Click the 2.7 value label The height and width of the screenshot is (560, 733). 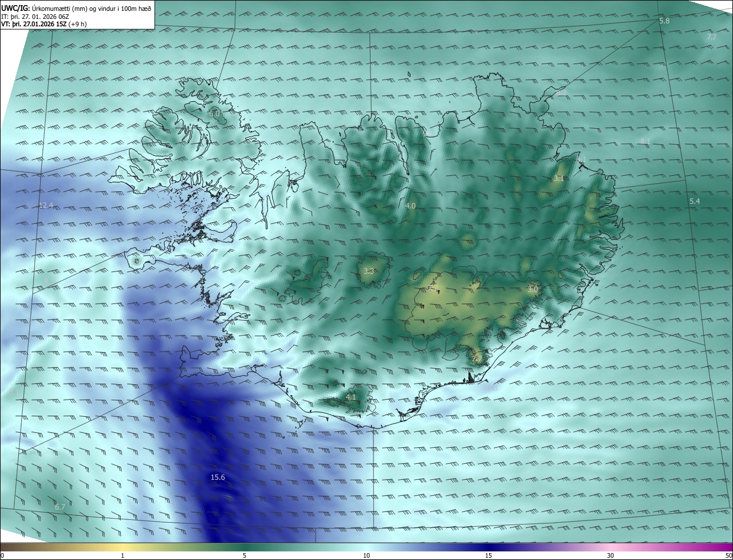coord(477,360)
